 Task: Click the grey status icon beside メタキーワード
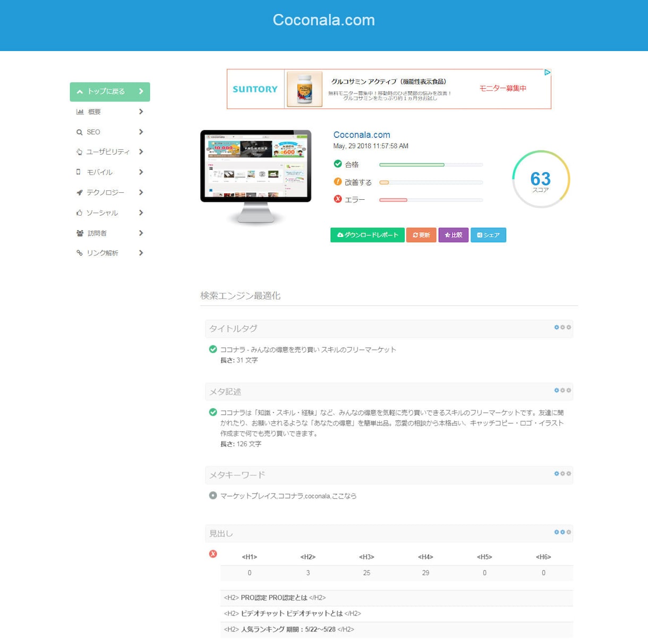click(x=213, y=495)
